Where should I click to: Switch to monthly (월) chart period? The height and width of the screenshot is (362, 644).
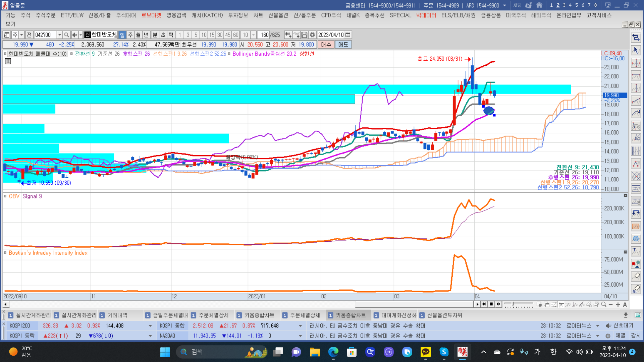(x=138, y=35)
